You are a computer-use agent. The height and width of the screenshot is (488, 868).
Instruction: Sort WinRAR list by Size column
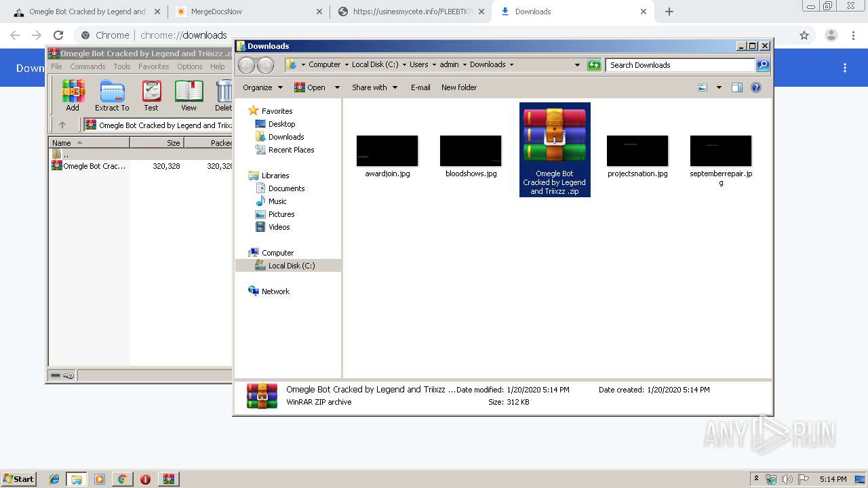click(157, 142)
